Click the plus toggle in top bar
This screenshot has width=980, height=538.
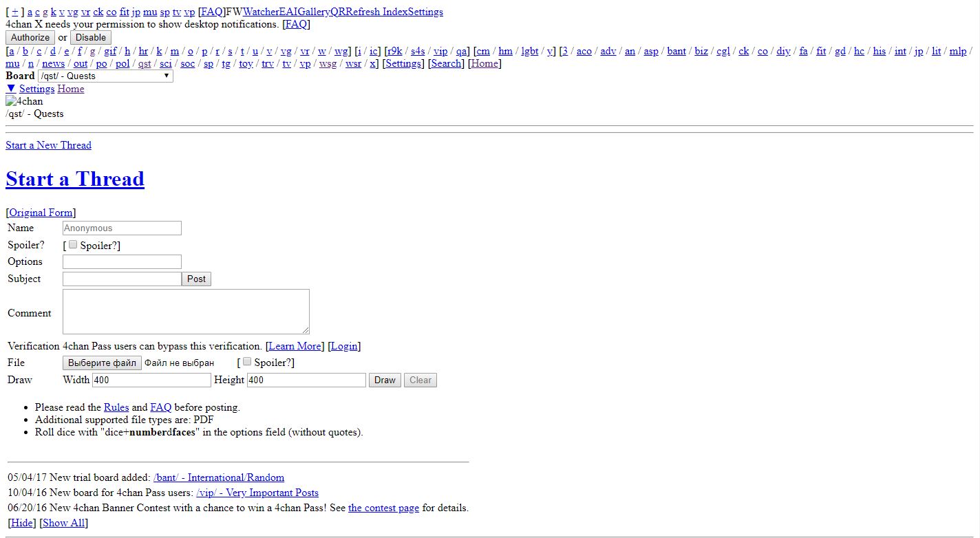point(15,12)
